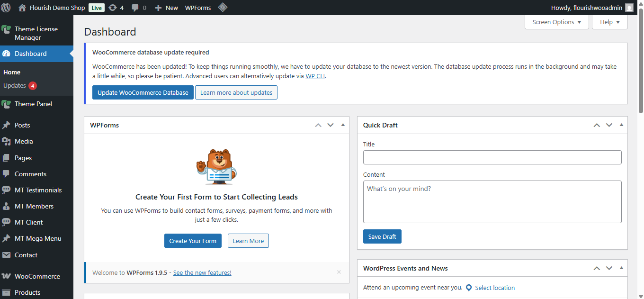This screenshot has height=299, width=644.
Task: Click the Select location link
Action: point(495,288)
